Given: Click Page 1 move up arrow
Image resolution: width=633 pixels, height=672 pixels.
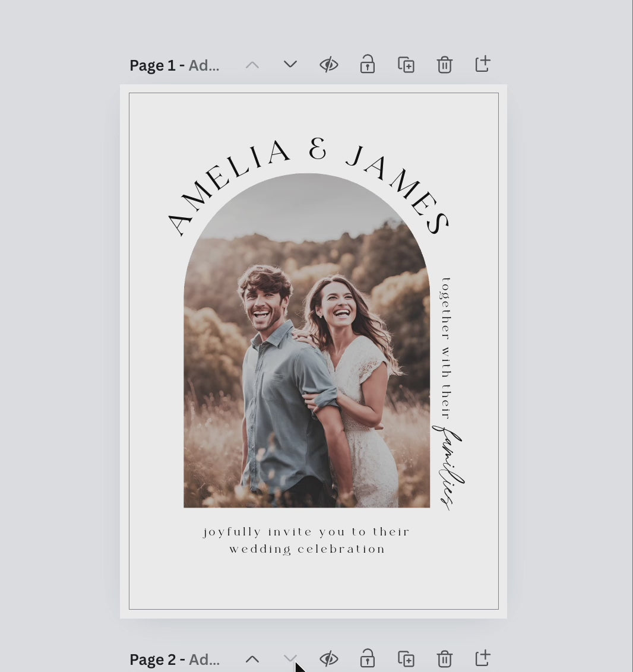Looking at the screenshot, I should pyautogui.click(x=252, y=65).
